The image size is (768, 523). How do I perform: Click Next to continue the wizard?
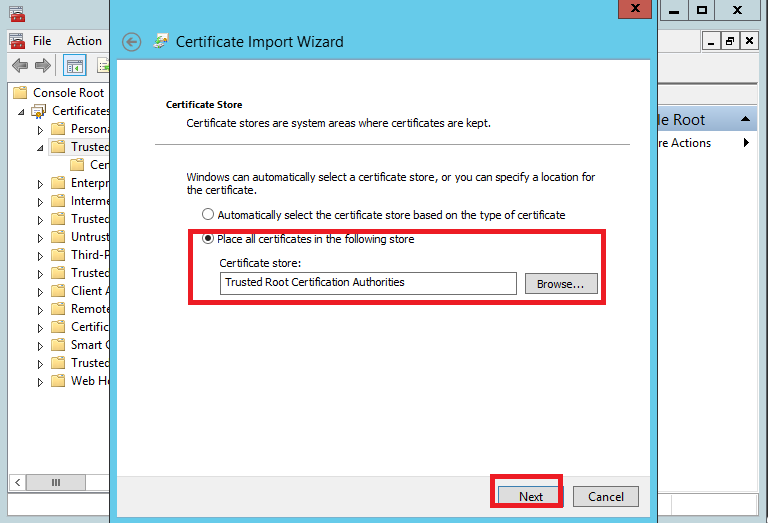pyautogui.click(x=531, y=496)
